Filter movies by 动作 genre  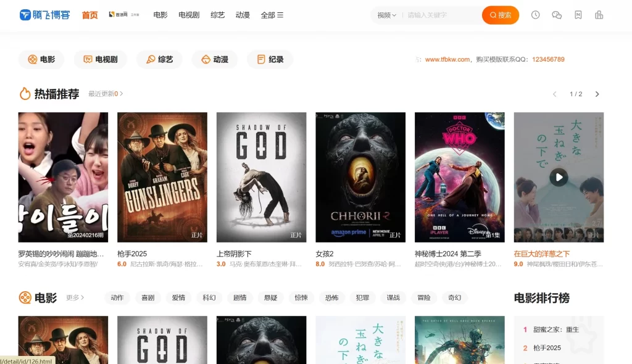tap(117, 297)
